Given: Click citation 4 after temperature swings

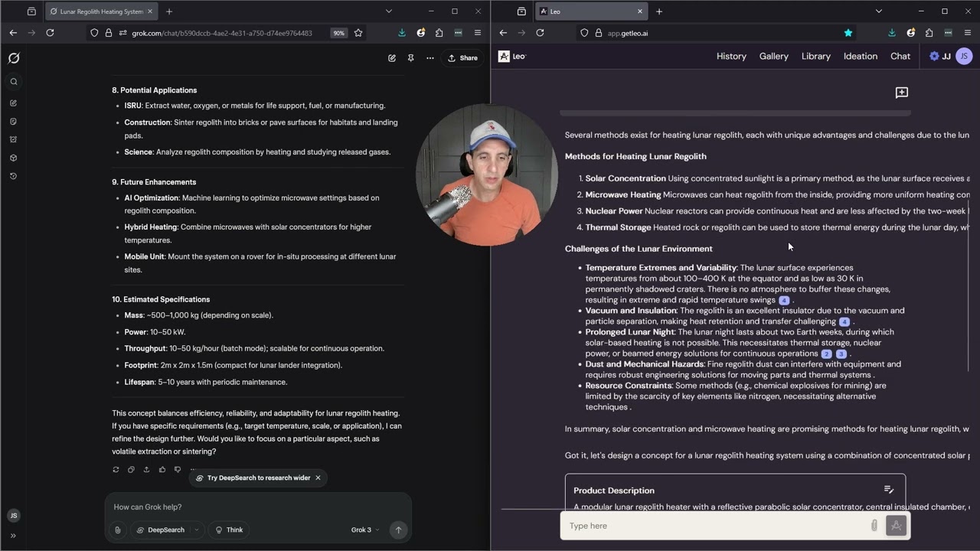Looking at the screenshot, I should (x=784, y=300).
